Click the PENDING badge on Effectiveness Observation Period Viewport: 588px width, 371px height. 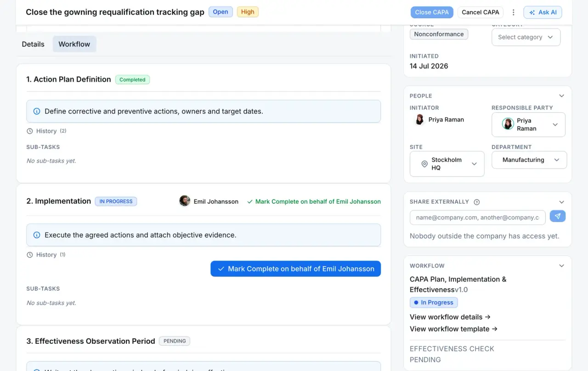(x=175, y=341)
